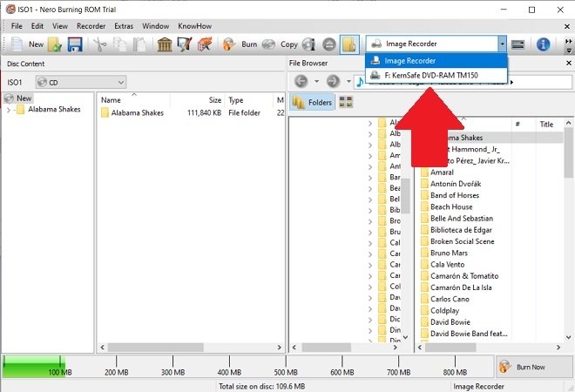Image resolution: width=575 pixels, height=392 pixels.
Task: Expand the 'Bib' folder in the tree
Action: 370,211
